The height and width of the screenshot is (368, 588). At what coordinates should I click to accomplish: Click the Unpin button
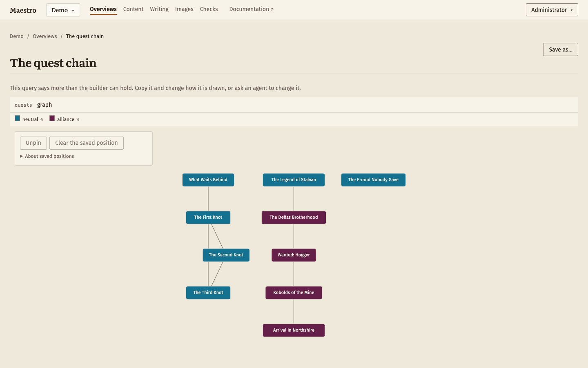[x=33, y=143]
